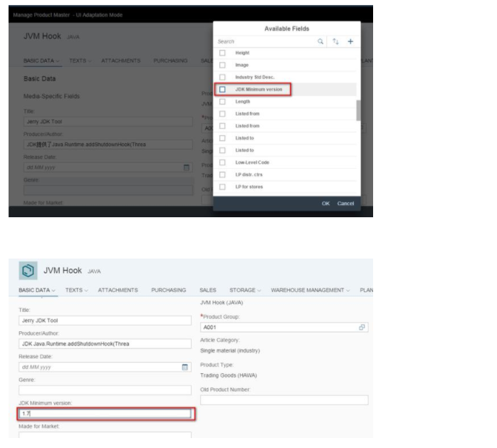This screenshot has width=497, height=448.
Task: Expand TEXTS tab chevron in lower page
Action: click(86, 291)
